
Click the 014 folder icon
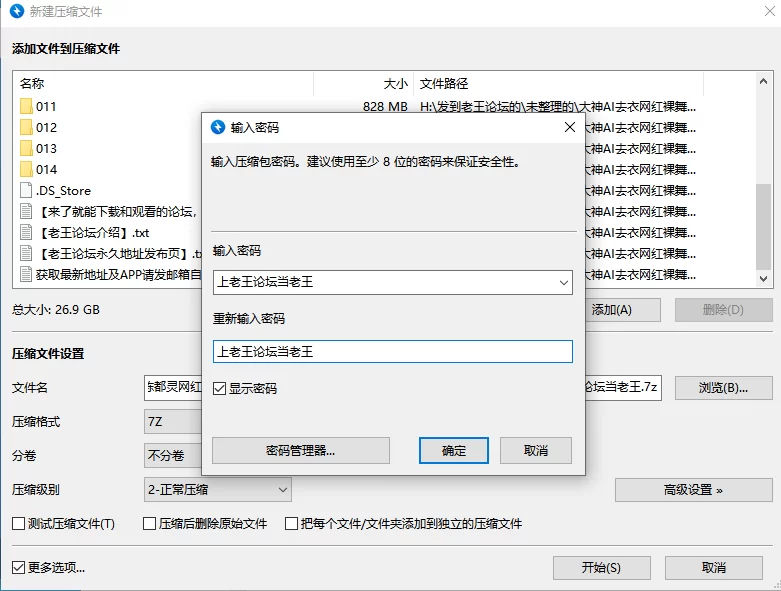26,169
